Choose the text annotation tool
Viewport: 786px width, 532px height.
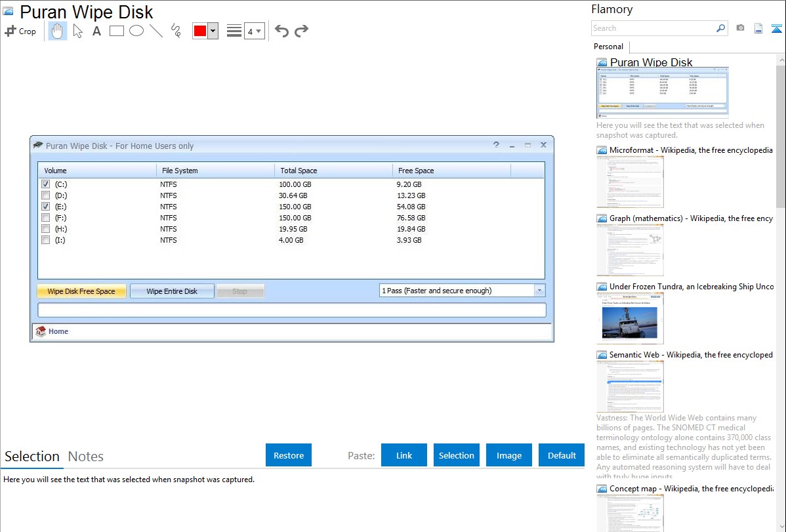[x=96, y=31]
